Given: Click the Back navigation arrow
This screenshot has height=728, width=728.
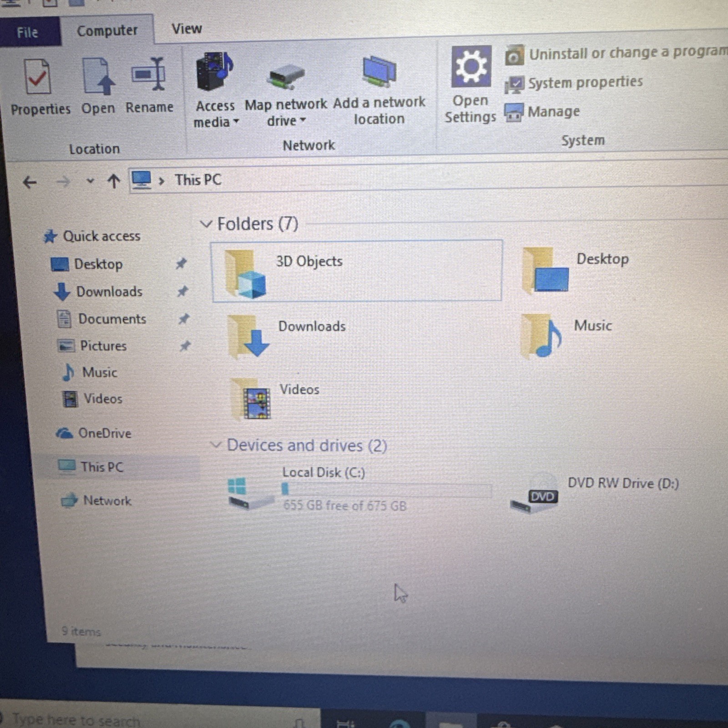Looking at the screenshot, I should click(30, 182).
